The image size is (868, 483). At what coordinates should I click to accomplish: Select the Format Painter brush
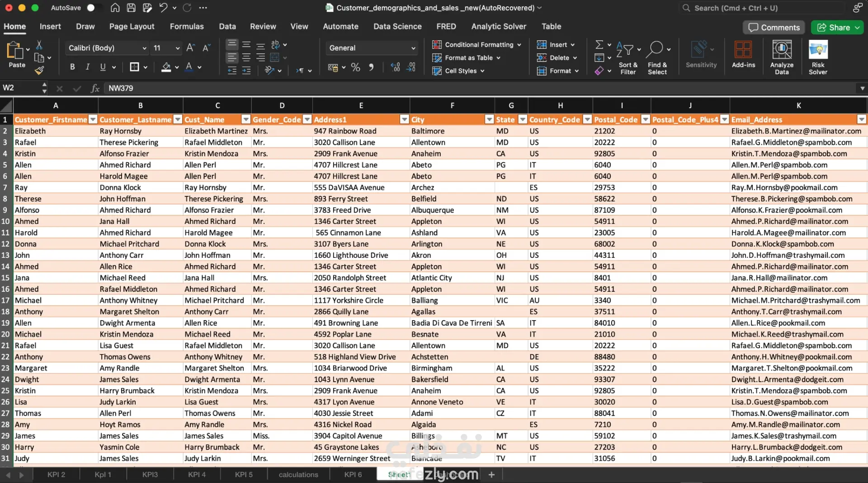[39, 70]
